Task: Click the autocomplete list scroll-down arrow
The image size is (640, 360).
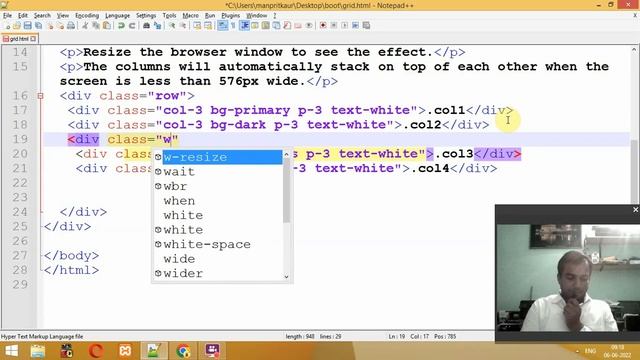Action: click(286, 277)
